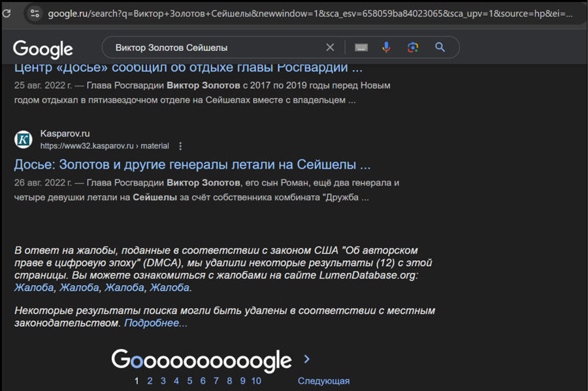Open the first Жалоба complaint link
Viewport: 588px width, 391px height.
[34, 288]
